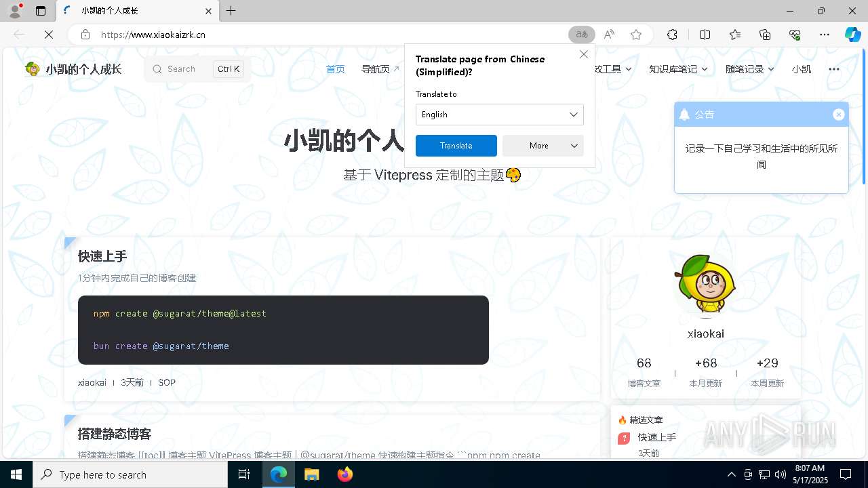Open Edge Settings and more menu
This screenshot has width=868, height=488.
point(825,35)
